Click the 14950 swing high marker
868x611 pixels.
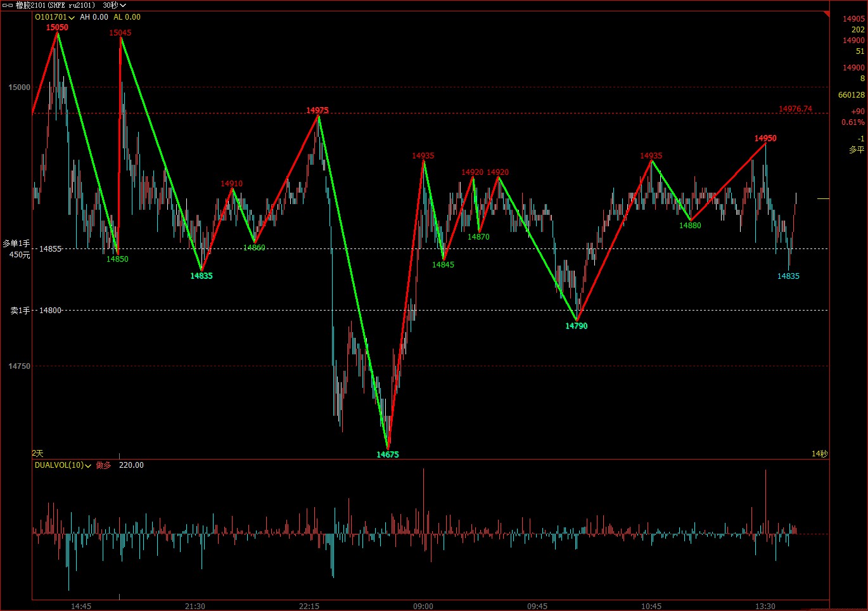(x=765, y=138)
